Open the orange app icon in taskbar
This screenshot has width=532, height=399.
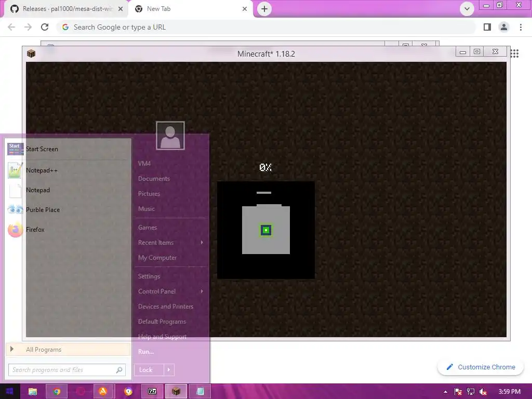point(103,392)
